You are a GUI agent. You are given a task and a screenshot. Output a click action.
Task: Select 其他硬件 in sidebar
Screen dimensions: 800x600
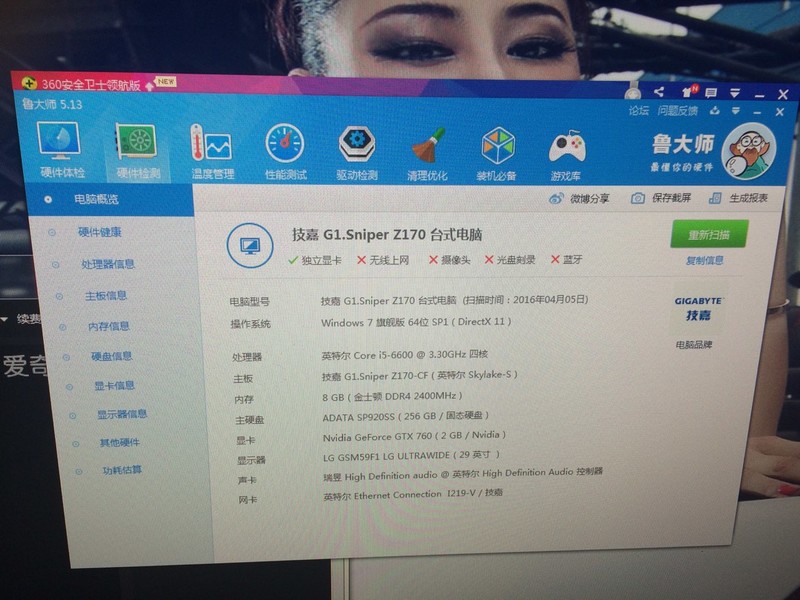pos(119,442)
